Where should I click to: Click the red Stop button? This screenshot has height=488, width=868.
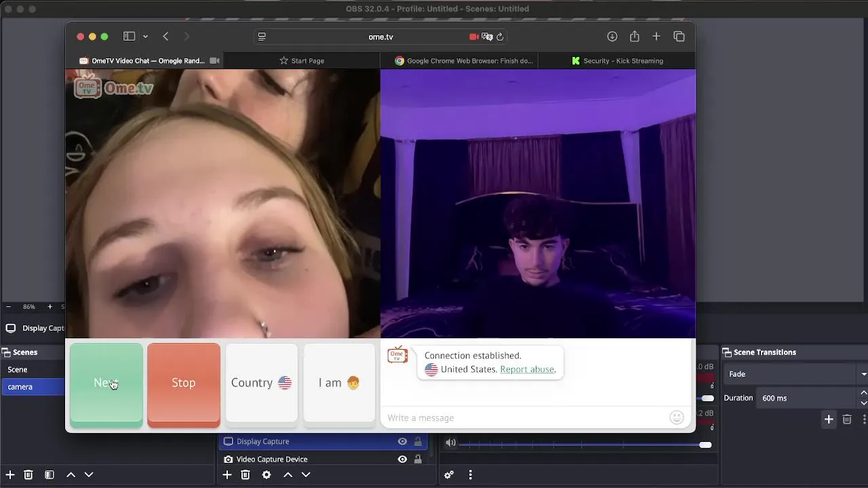[184, 385]
